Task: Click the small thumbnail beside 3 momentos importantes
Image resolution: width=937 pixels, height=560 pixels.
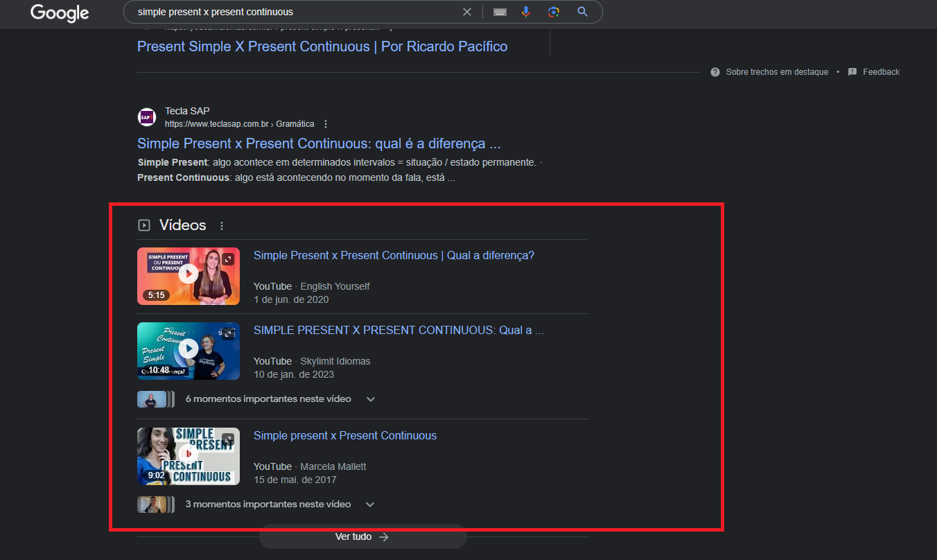Action: pyautogui.click(x=155, y=505)
